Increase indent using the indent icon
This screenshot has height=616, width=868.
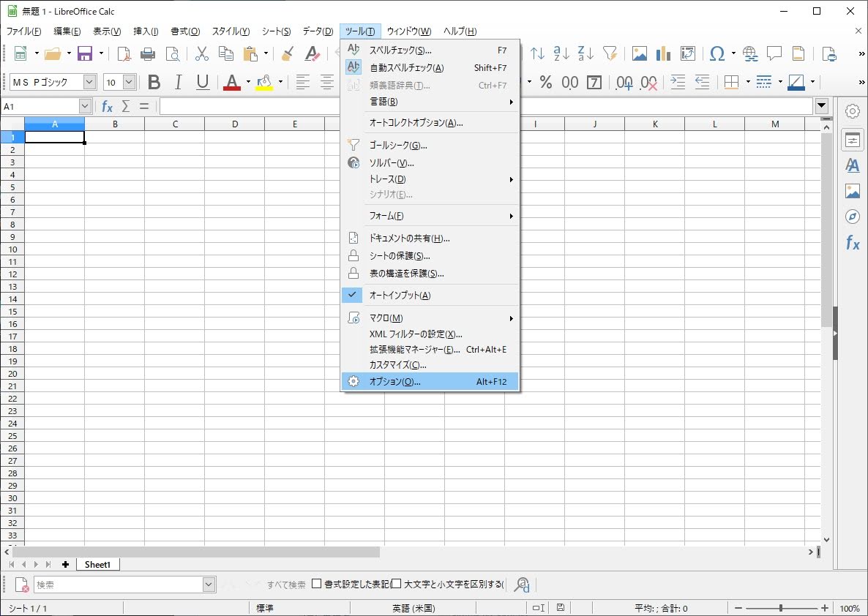coord(677,83)
